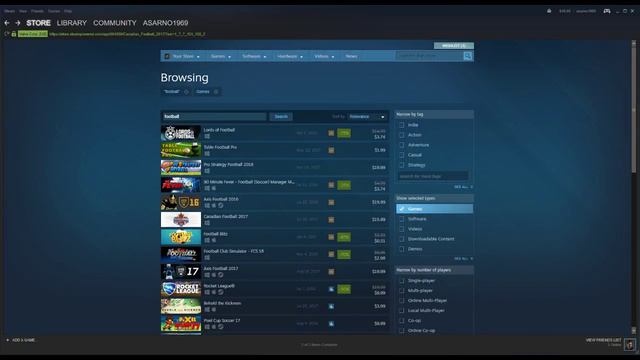Click the Your Store avatar icon
Image resolution: width=640 pixels, height=360 pixels.
(x=167, y=56)
